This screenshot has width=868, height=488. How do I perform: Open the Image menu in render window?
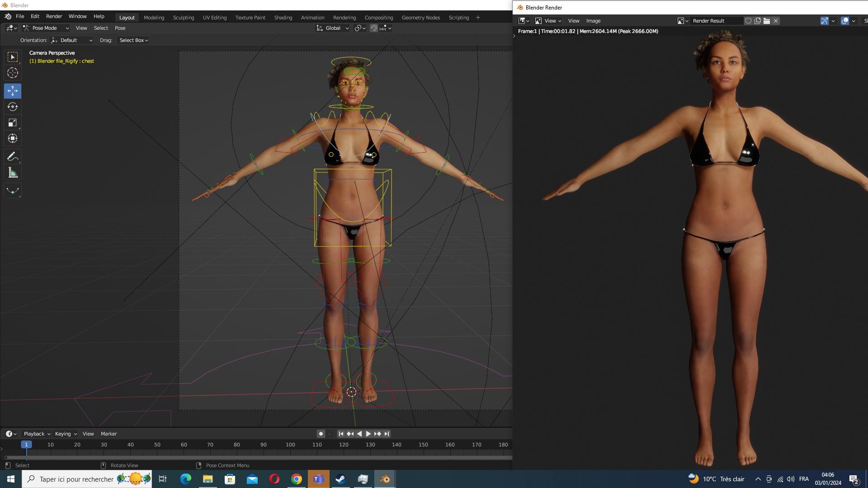(x=593, y=21)
